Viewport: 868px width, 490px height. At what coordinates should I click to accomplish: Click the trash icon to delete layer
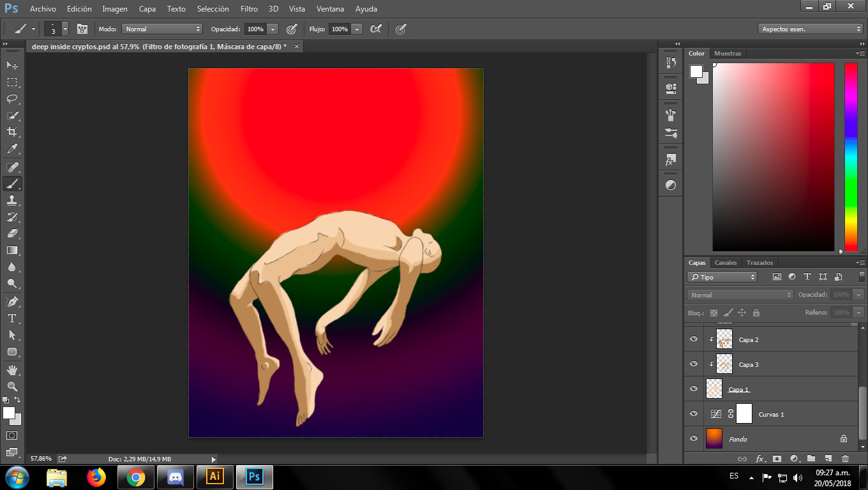pyautogui.click(x=845, y=458)
